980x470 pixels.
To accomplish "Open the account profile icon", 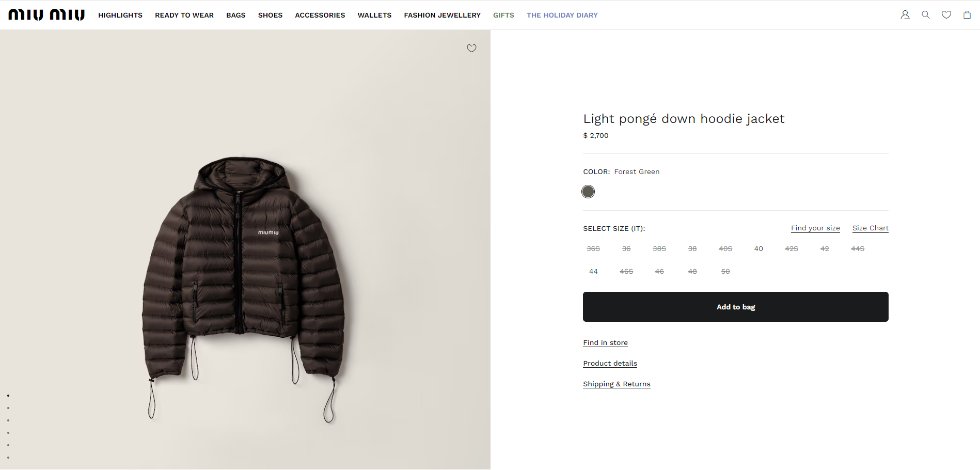I will tap(905, 15).
